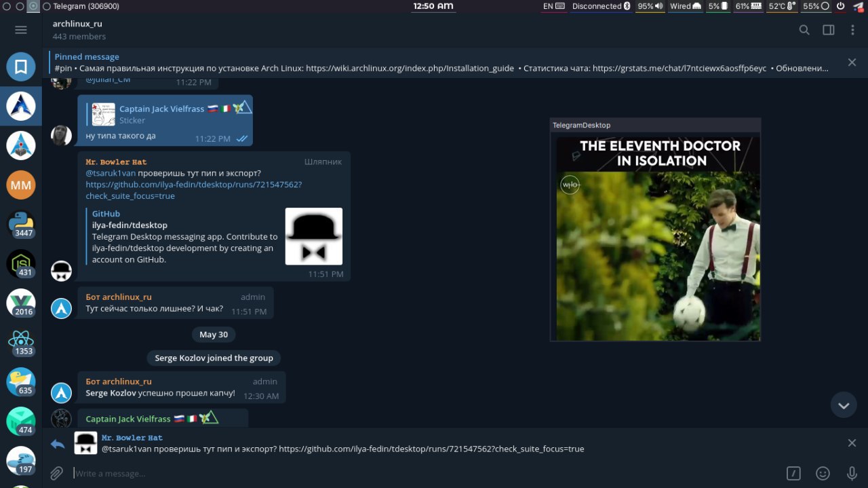Jump to latest messages arrow
The width and height of the screenshot is (868, 488).
coord(844,405)
